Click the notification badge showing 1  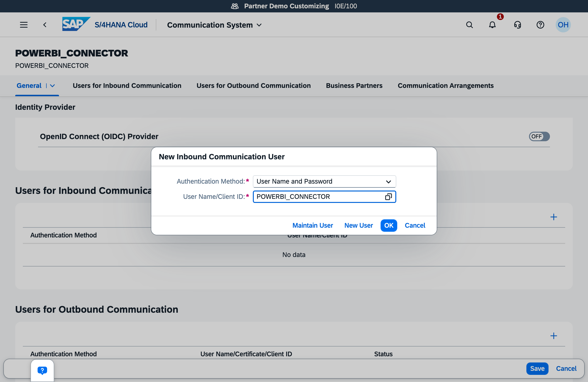pyautogui.click(x=500, y=17)
